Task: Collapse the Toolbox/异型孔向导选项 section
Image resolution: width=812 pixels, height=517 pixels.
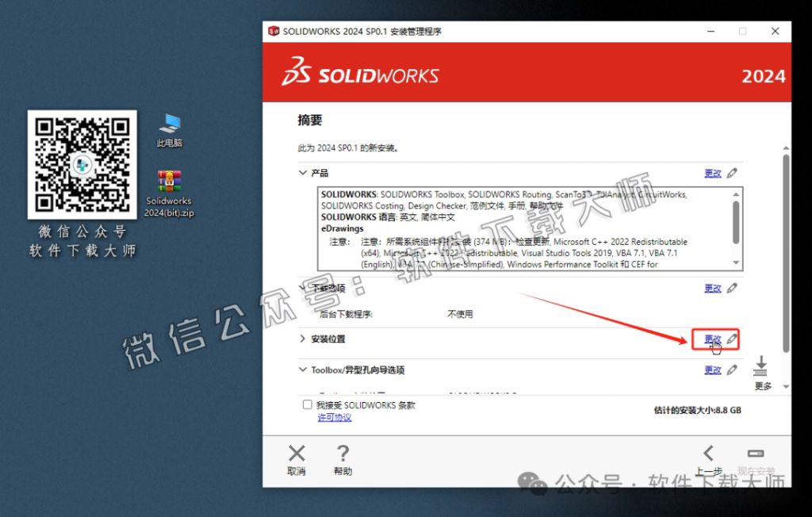Action: [x=303, y=370]
